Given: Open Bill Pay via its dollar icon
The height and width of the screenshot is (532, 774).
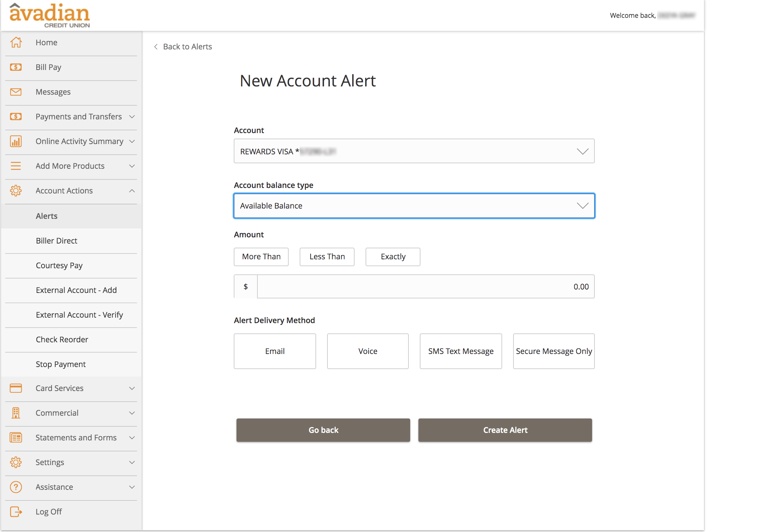Looking at the screenshot, I should click(x=16, y=67).
